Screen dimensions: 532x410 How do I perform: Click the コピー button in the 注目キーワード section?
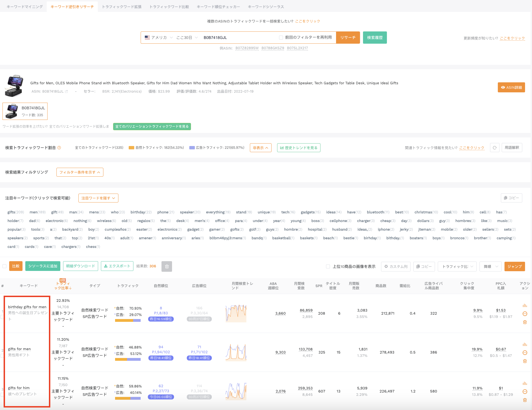[x=511, y=198]
